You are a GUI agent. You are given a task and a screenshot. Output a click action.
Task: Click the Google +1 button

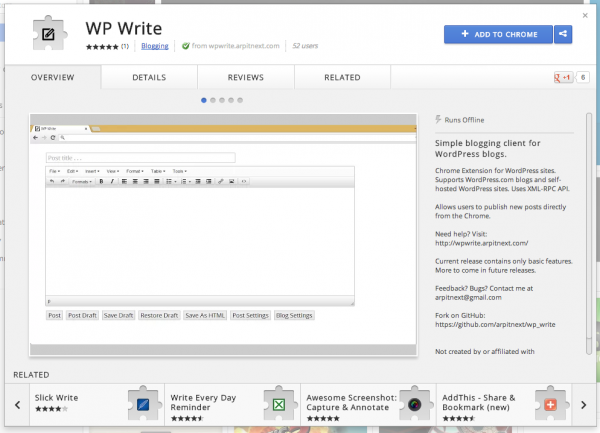(x=562, y=78)
